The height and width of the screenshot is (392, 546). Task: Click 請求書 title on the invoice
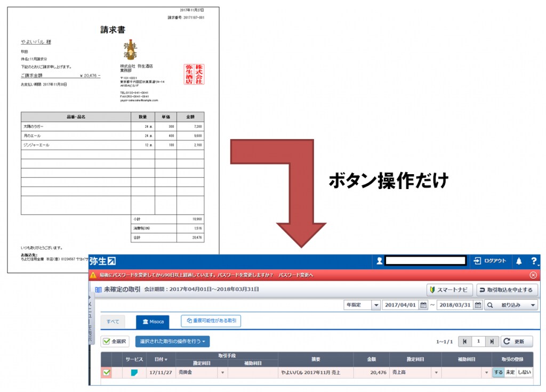[113, 30]
